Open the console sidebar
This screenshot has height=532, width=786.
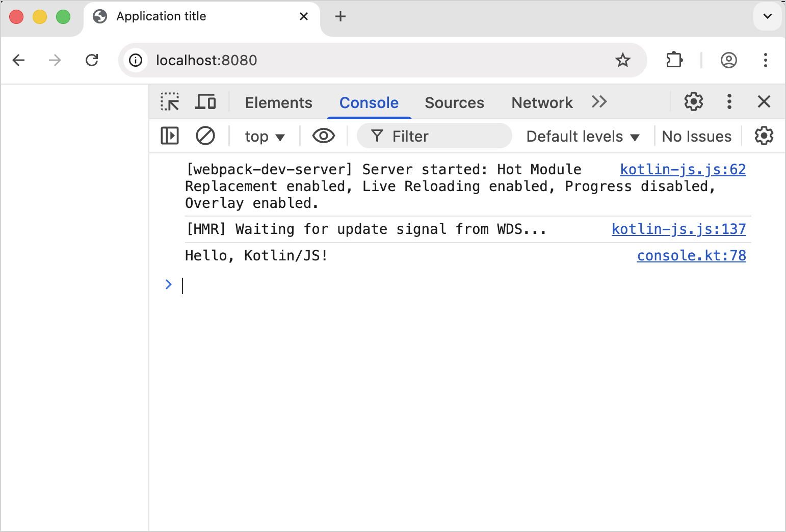(169, 136)
